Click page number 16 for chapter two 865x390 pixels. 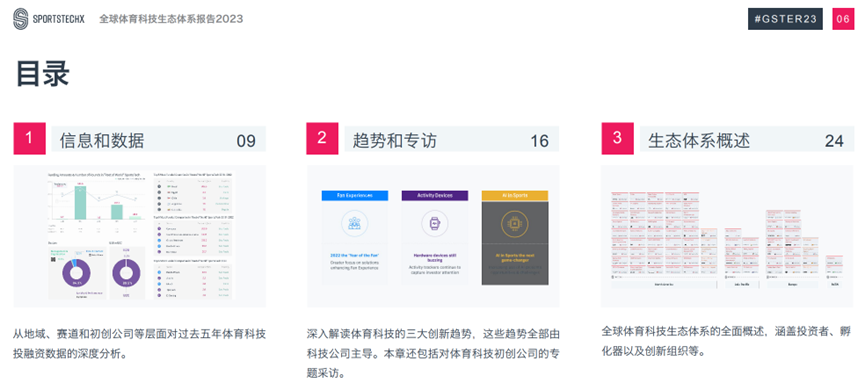(540, 141)
